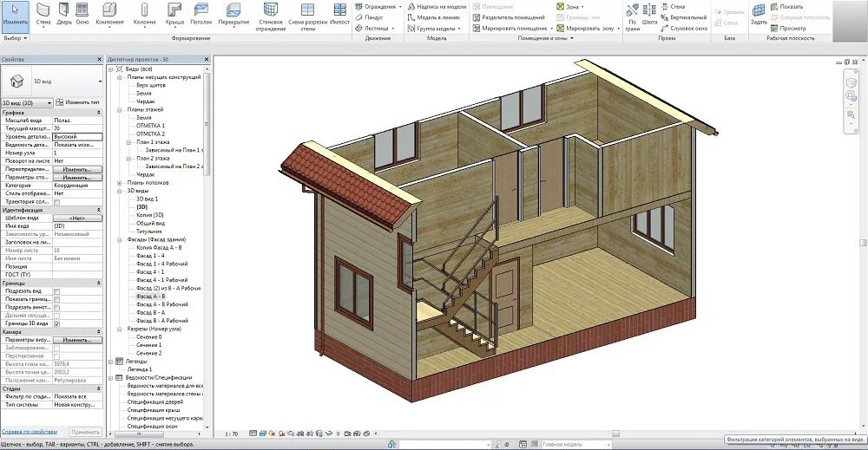Open Просмотр work plane viewer
868x450 pixels.
pyautogui.click(x=788, y=29)
